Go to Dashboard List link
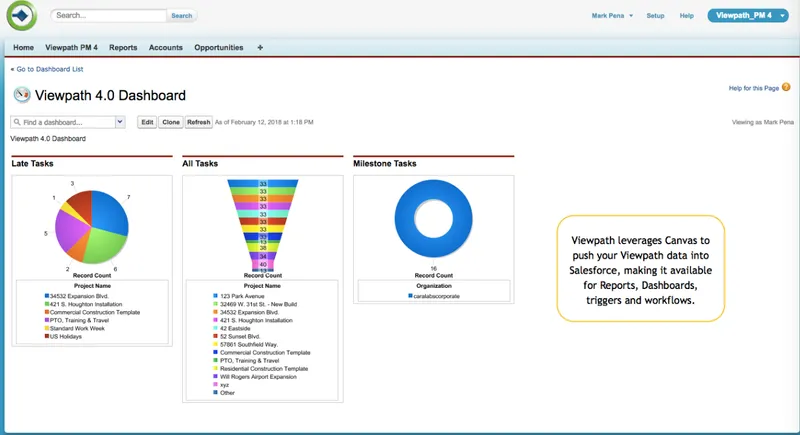Screen dimensions: 800x435 point(49,69)
